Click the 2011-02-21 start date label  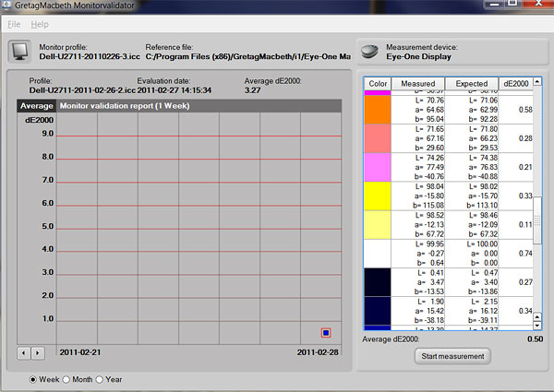pyautogui.click(x=79, y=352)
